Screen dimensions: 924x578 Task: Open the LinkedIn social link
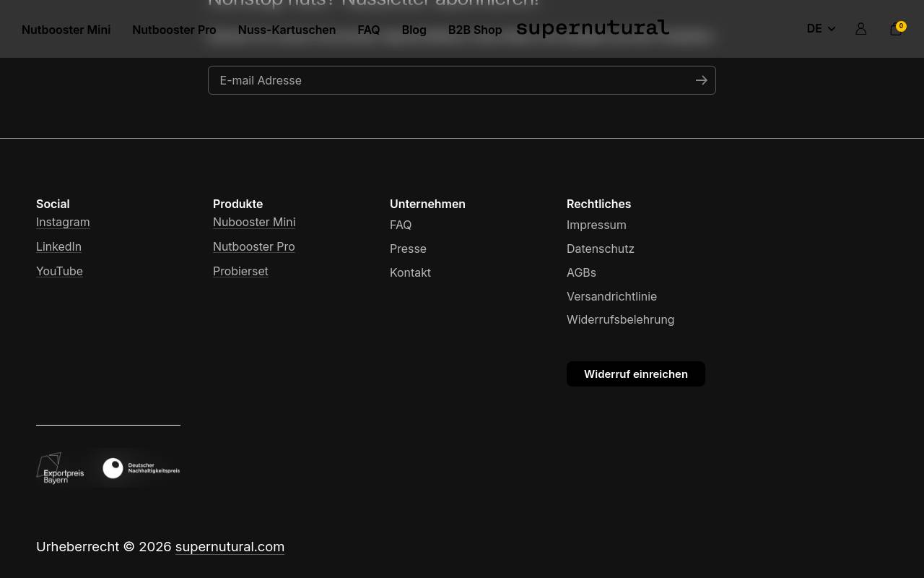[58, 246]
